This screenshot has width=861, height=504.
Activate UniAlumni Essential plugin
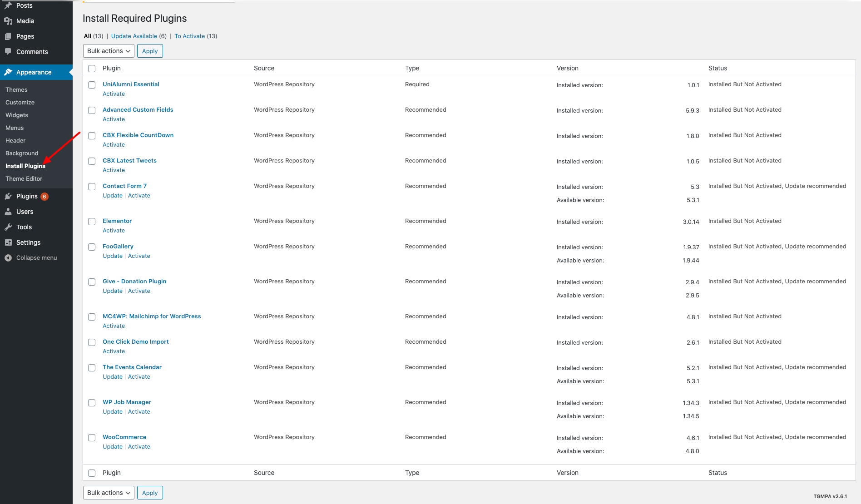pyautogui.click(x=114, y=94)
